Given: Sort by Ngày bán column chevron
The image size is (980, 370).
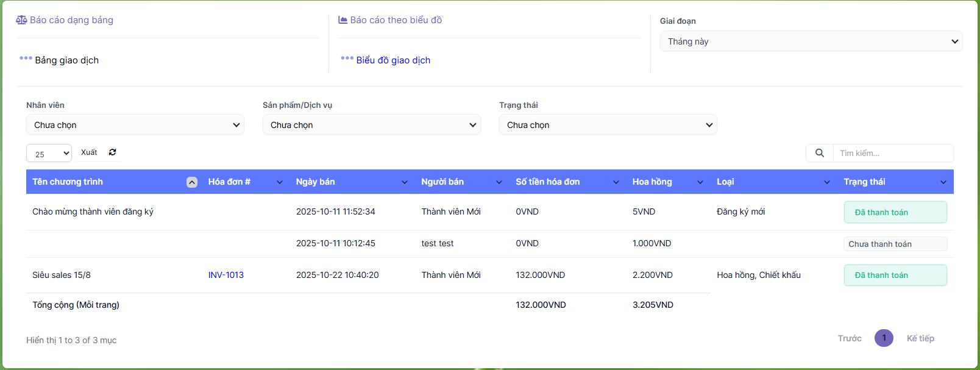Looking at the screenshot, I should [405, 182].
